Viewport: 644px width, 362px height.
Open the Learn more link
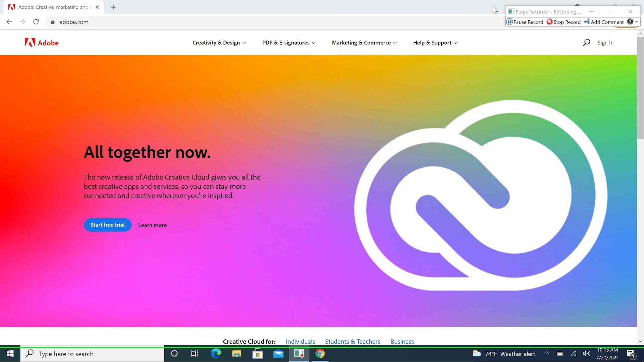tap(152, 225)
